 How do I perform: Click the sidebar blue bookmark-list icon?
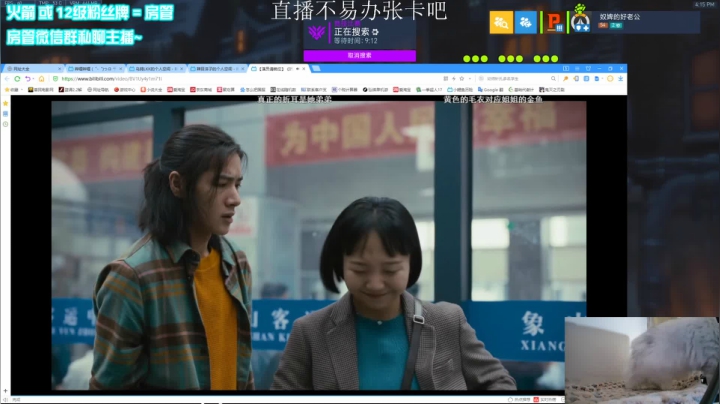pyautogui.click(x=6, y=113)
